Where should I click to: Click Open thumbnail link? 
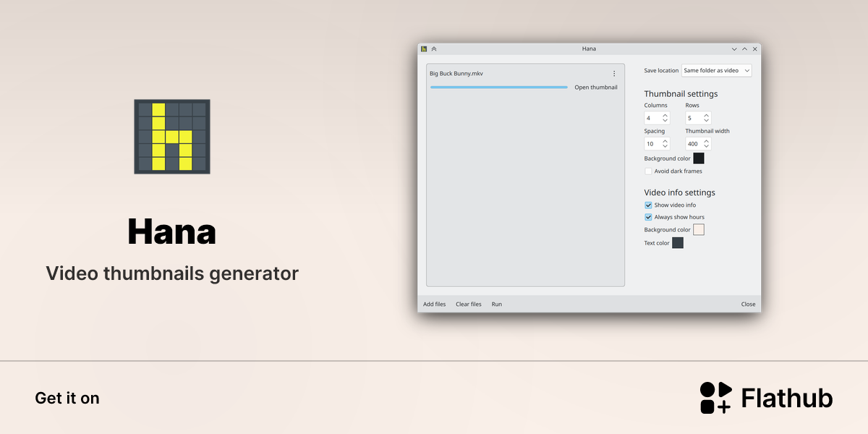(596, 88)
